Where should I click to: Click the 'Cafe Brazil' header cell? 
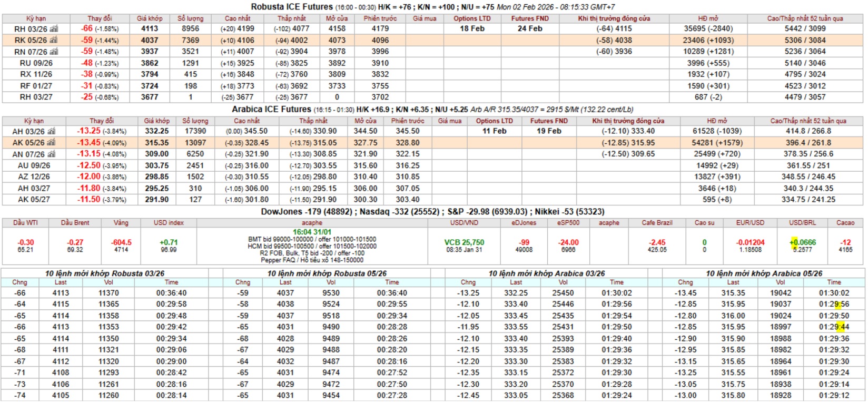pos(657,223)
